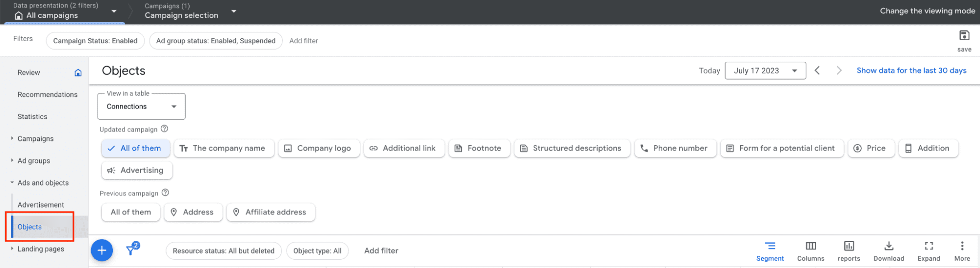Image resolution: width=980 pixels, height=268 pixels.
Task: Toggle the 'All of them' updated campaign chip
Action: click(136, 148)
